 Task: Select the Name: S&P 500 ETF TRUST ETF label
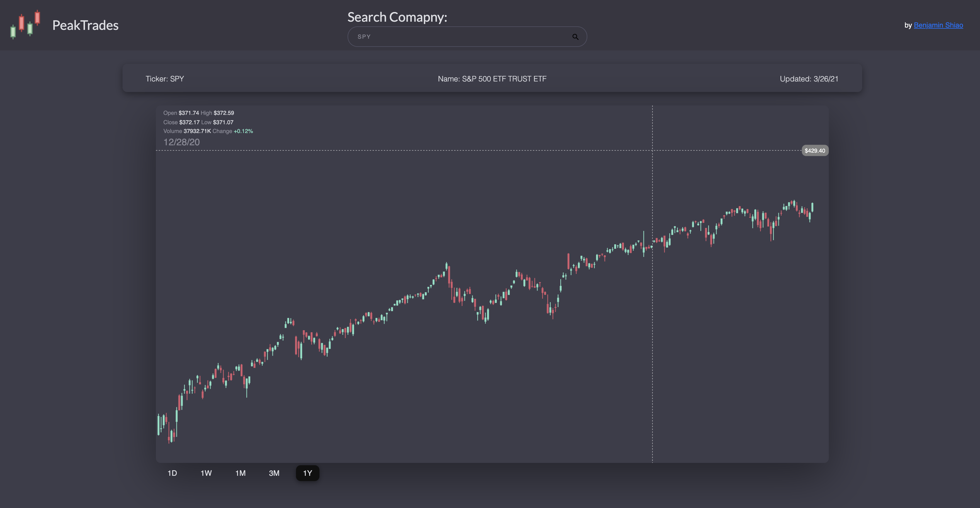(x=492, y=79)
